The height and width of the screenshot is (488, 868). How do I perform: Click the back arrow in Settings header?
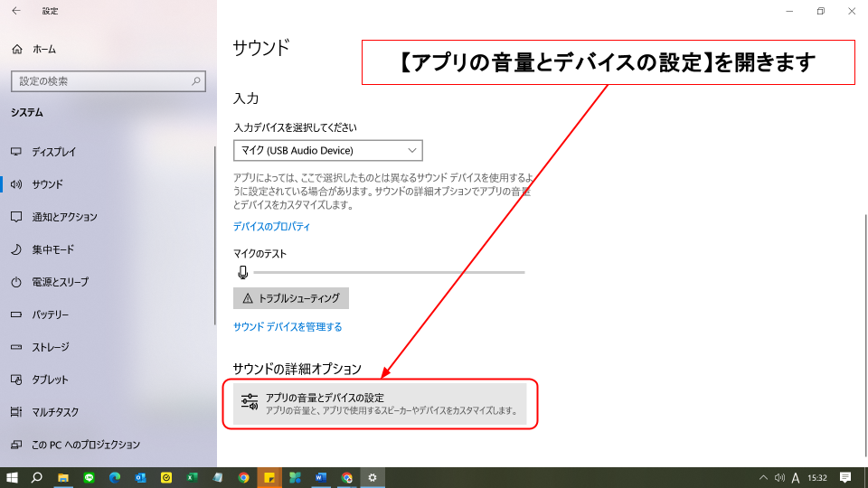pos(16,11)
